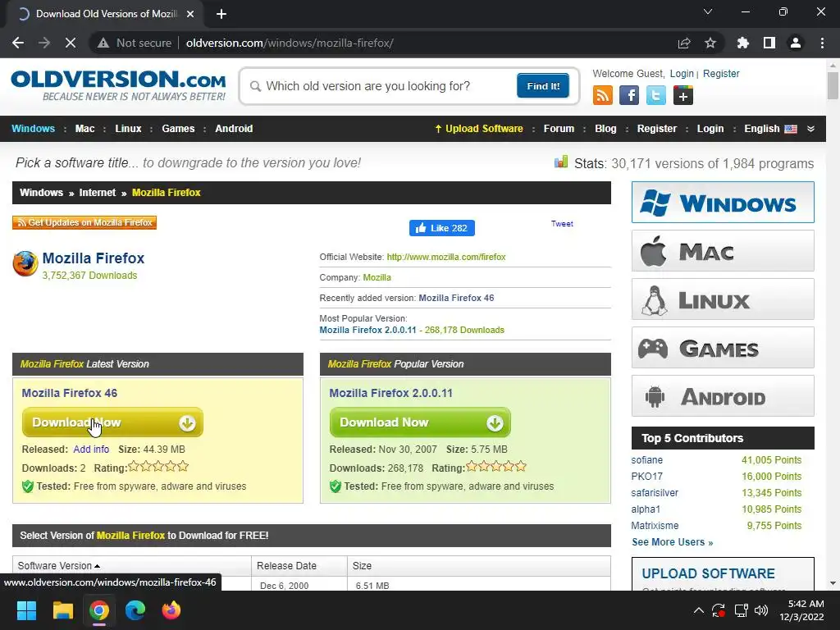
Task: Go back with the browser back arrow
Action: pos(18,43)
